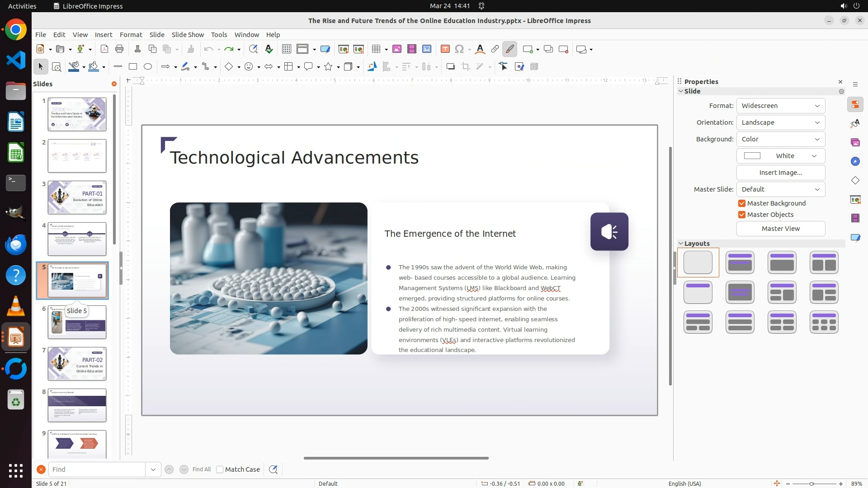Open the Format dropdown showing Widescreen

click(x=780, y=106)
